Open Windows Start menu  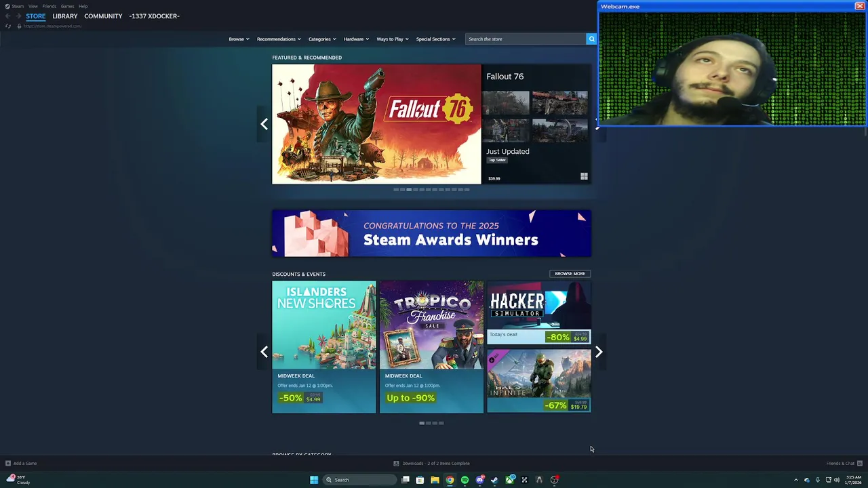click(314, 480)
